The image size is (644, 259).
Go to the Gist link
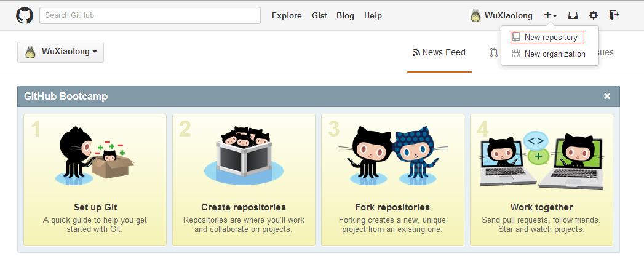click(319, 15)
